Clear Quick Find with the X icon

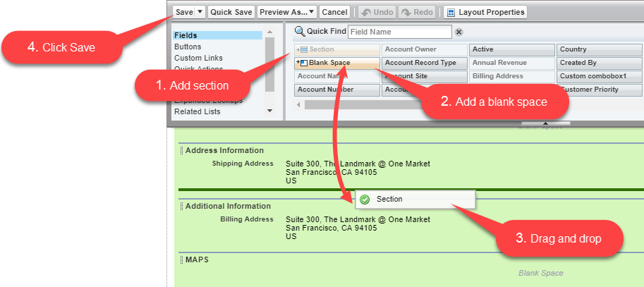pos(458,32)
